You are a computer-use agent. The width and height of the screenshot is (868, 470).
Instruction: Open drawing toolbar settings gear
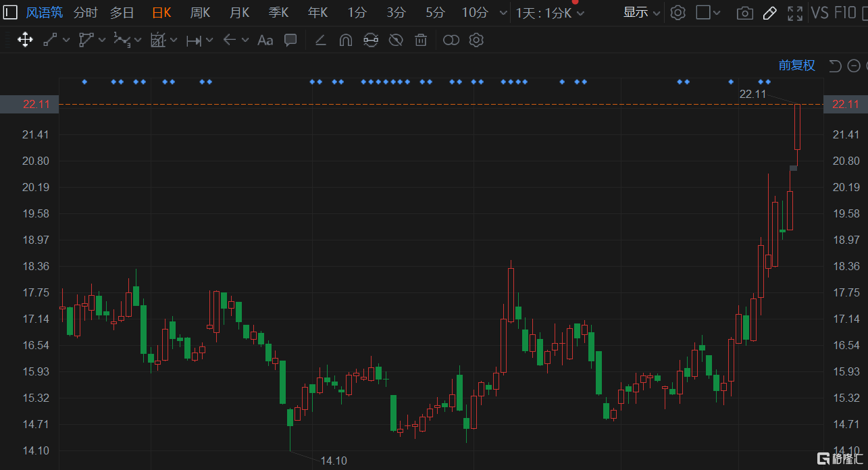(476, 40)
